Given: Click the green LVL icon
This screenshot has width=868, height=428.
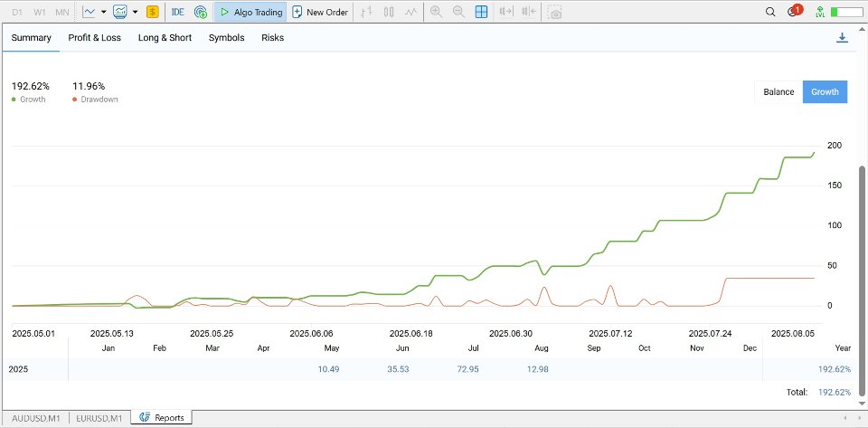Looking at the screenshot, I should (819, 13).
